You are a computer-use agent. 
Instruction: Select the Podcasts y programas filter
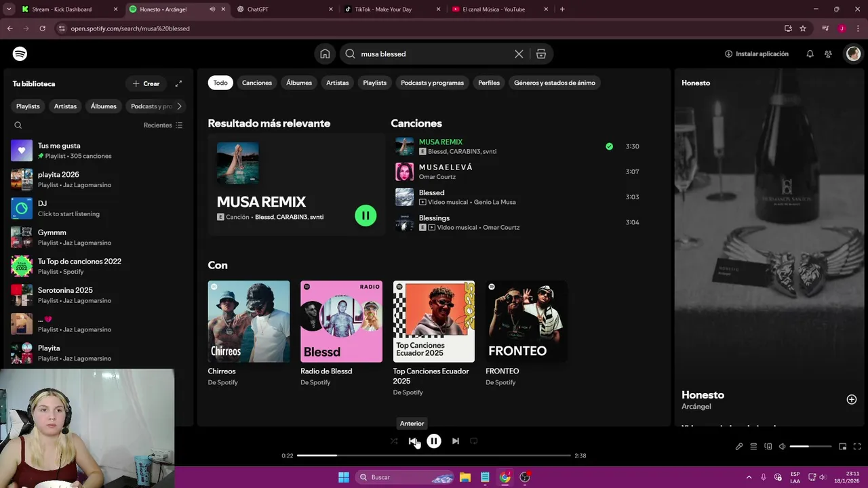pos(432,83)
